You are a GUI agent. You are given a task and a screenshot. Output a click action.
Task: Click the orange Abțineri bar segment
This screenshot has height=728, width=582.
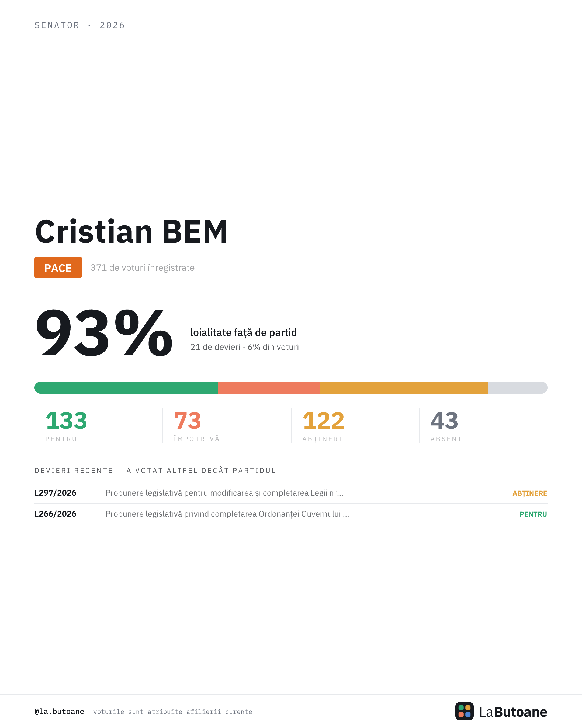[x=404, y=388]
